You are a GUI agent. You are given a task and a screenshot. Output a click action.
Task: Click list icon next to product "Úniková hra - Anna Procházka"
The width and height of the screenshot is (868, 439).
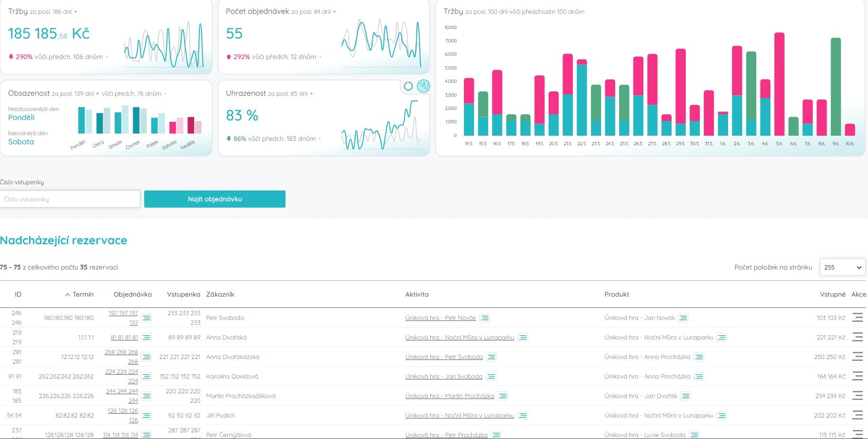pyautogui.click(x=698, y=356)
